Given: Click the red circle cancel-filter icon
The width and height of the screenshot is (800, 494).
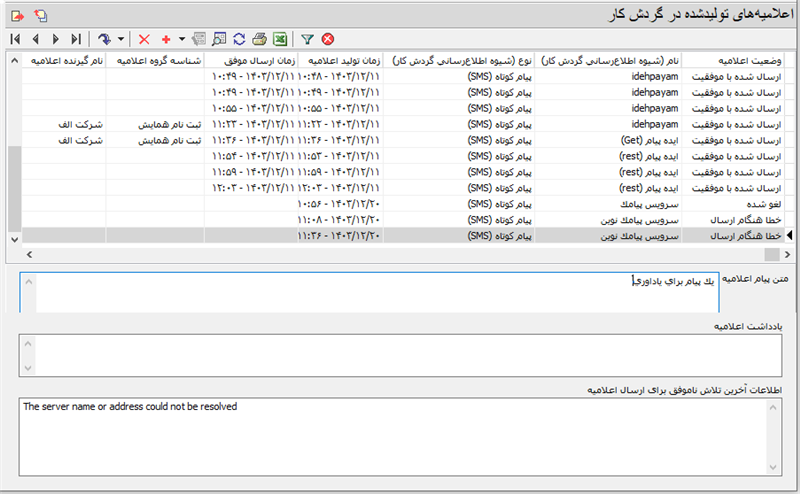Looking at the screenshot, I should [x=327, y=39].
